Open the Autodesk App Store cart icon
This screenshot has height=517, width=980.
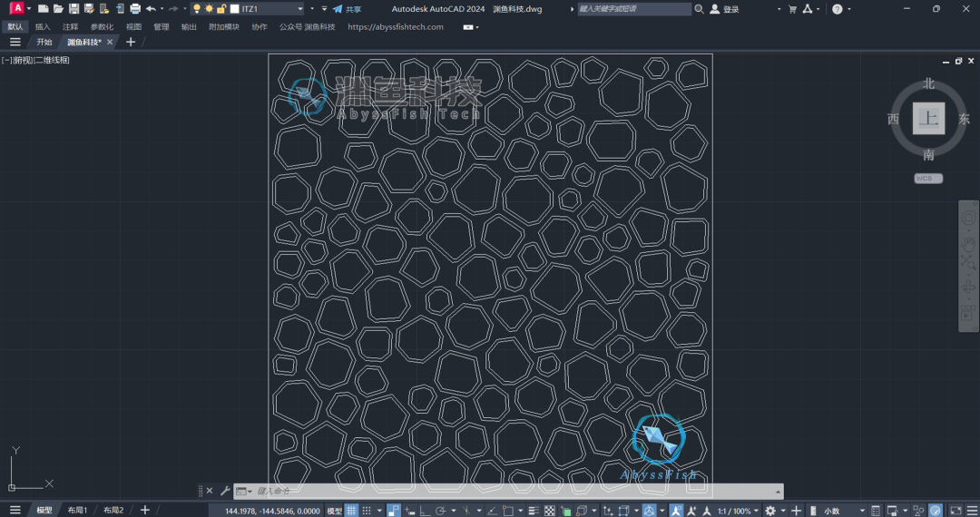[x=792, y=9]
